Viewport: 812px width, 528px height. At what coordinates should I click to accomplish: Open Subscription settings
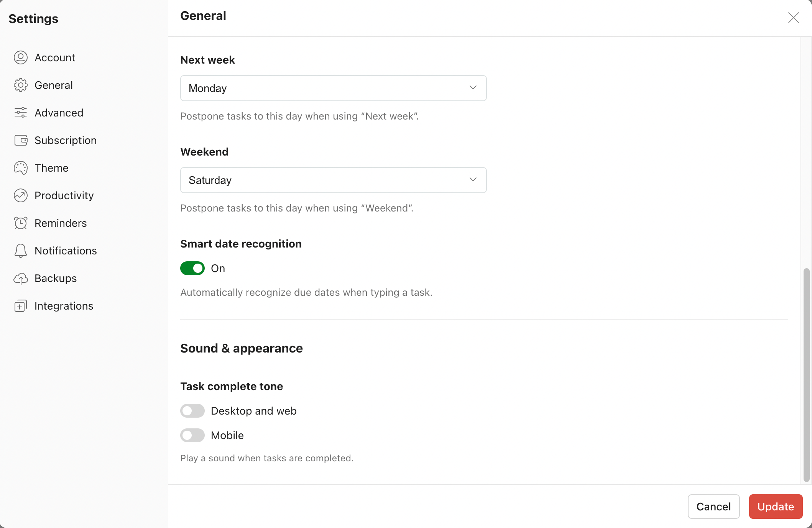point(66,140)
